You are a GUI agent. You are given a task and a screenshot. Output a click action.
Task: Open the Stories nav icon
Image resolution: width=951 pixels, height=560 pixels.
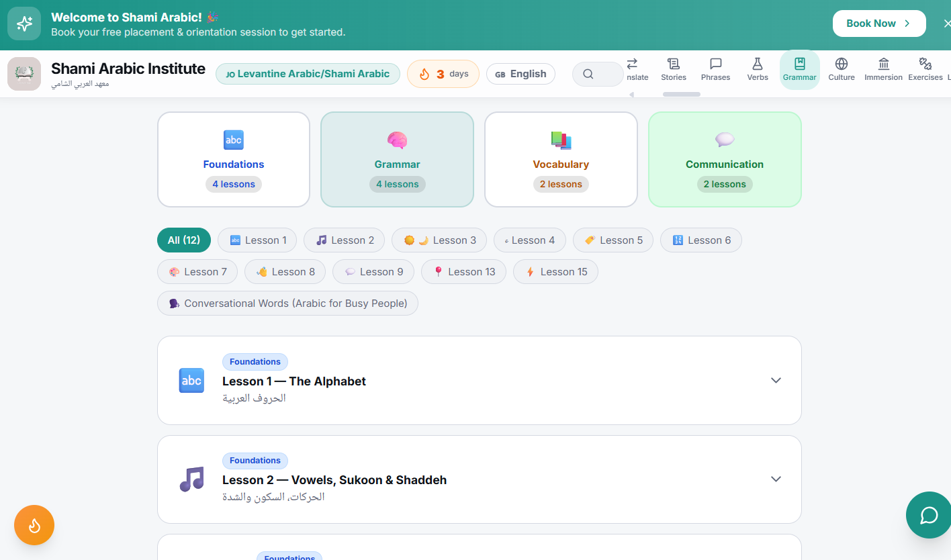click(x=674, y=70)
